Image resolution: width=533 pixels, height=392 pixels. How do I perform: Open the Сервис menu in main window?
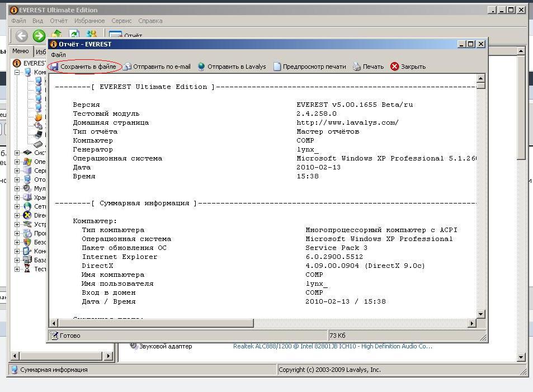coord(121,21)
